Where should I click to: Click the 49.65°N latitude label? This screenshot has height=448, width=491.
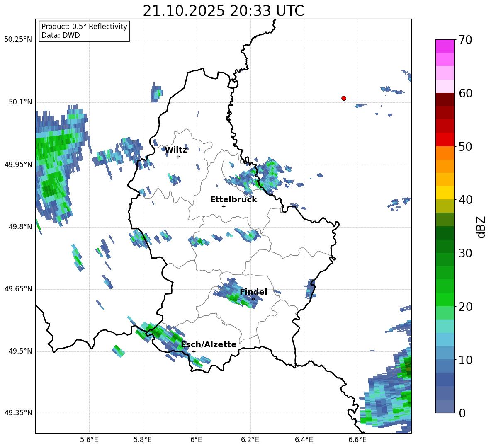pos(18,289)
